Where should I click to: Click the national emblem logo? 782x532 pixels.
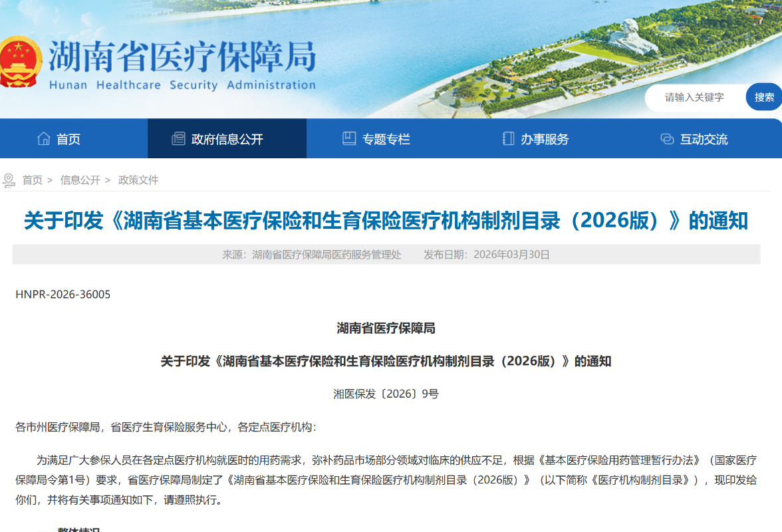[x=20, y=61]
